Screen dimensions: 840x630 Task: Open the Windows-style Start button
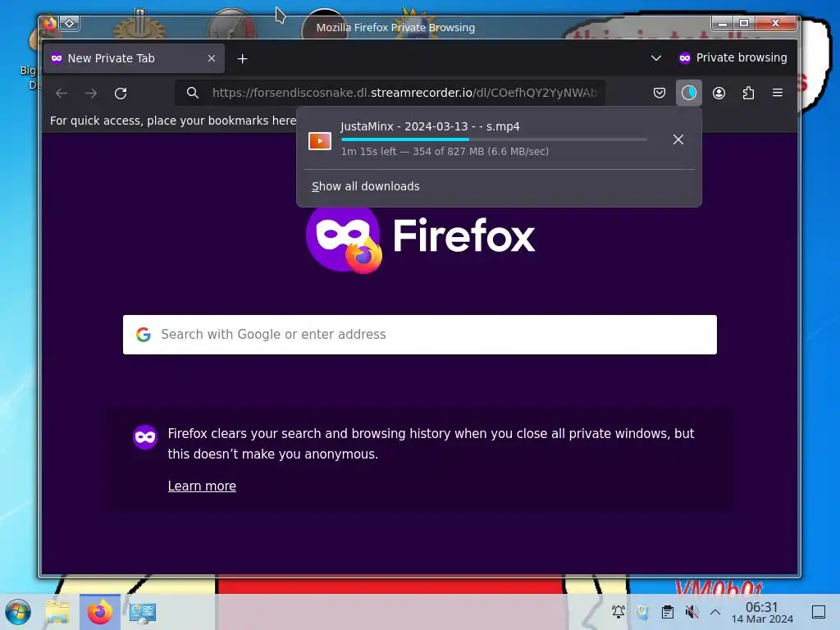[18, 612]
